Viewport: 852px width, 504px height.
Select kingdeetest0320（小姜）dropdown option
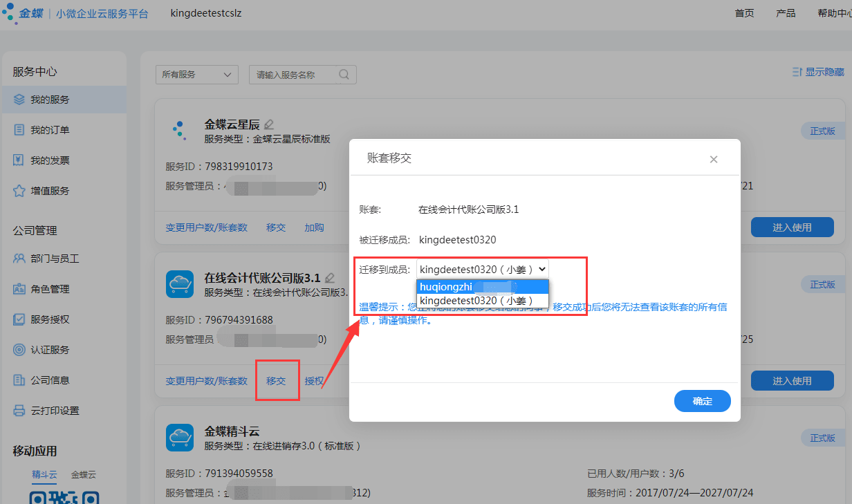[x=483, y=301]
